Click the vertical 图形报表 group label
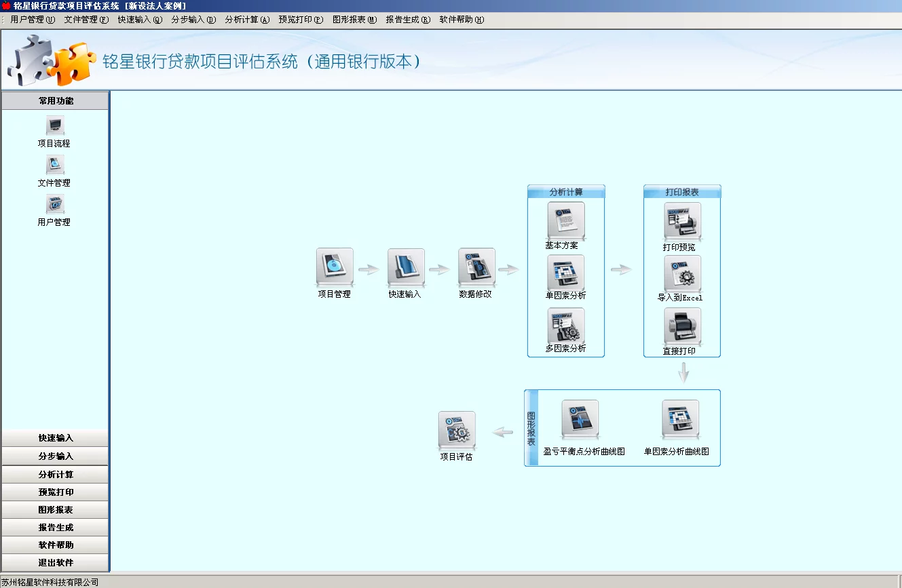The image size is (902, 588). pyautogui.click(x=531, y=428)
